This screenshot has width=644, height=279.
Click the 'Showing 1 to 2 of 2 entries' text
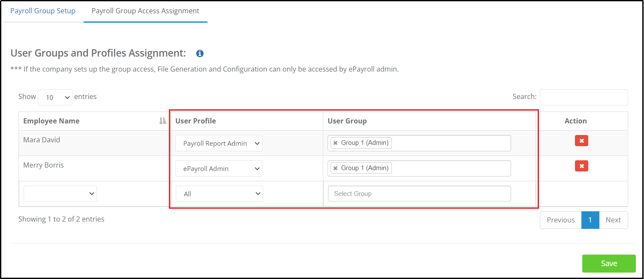point(61,219)
